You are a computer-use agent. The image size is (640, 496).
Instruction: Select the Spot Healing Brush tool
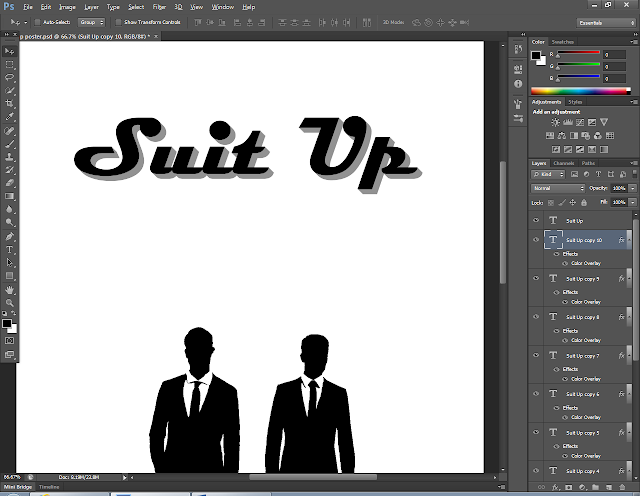pyautogui.click(x=9, y=131)
